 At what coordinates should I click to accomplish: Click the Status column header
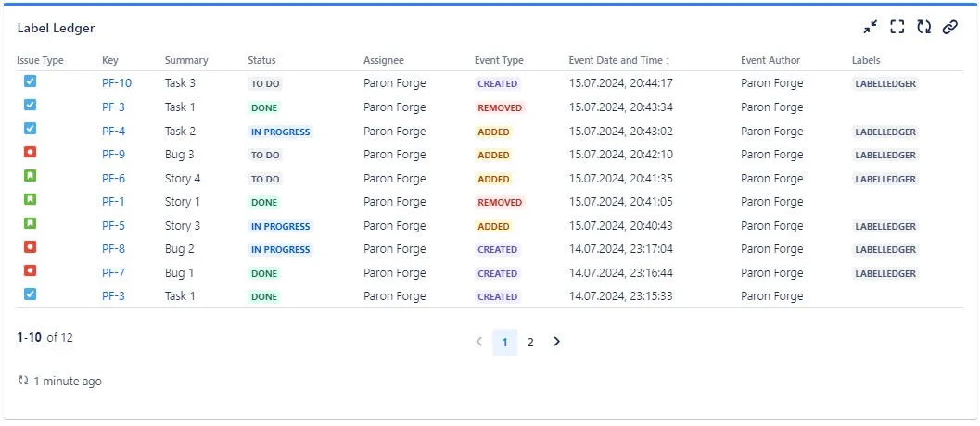tap(261, 60)
